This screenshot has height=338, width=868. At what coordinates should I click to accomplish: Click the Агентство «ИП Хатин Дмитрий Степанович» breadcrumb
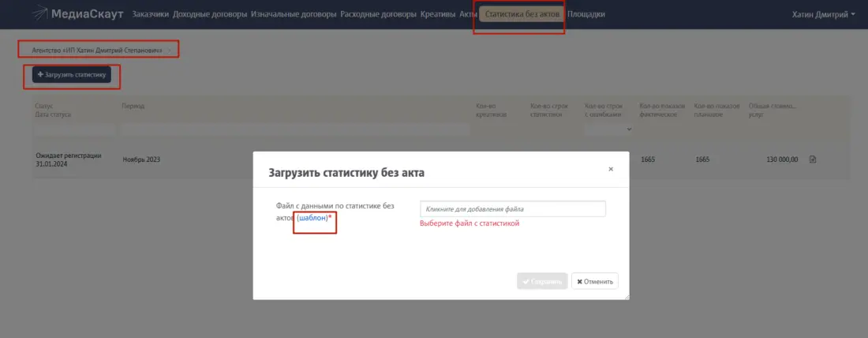(x=97, y=50)
